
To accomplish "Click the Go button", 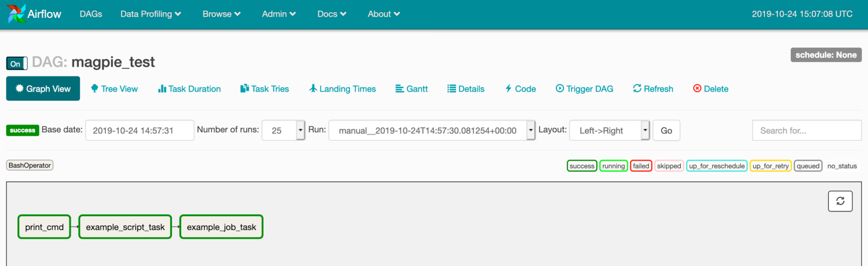I will pos(667,130).
